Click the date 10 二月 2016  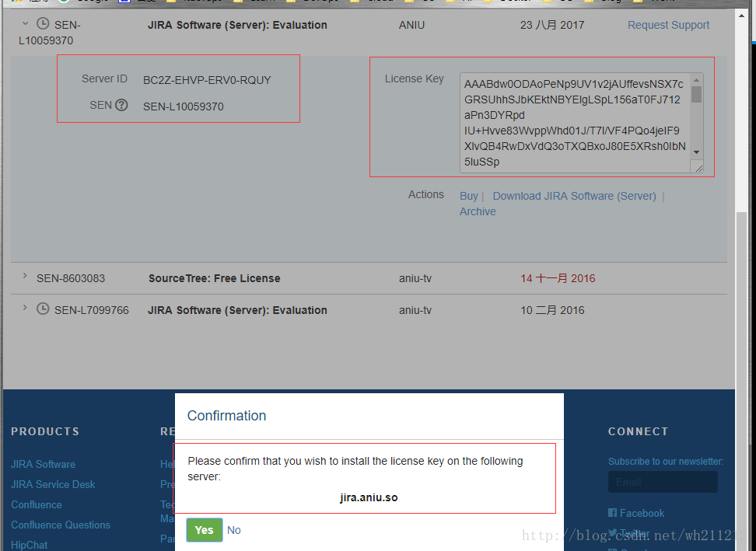(552, 310)
